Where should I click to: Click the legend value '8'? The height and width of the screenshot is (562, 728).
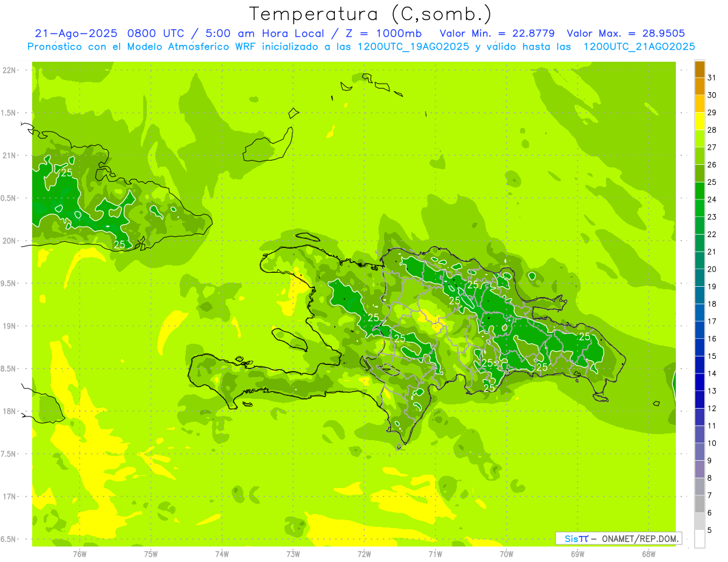click(x=710, y=478)
